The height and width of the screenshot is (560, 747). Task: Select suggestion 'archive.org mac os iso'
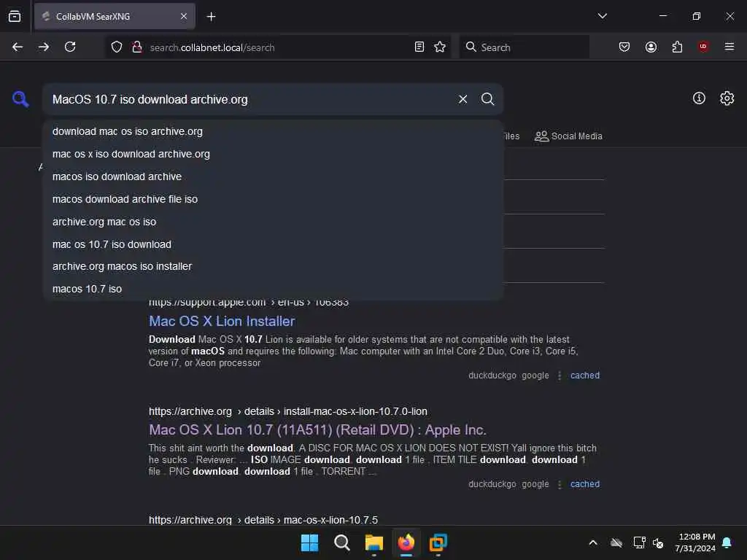pos(273,222)
